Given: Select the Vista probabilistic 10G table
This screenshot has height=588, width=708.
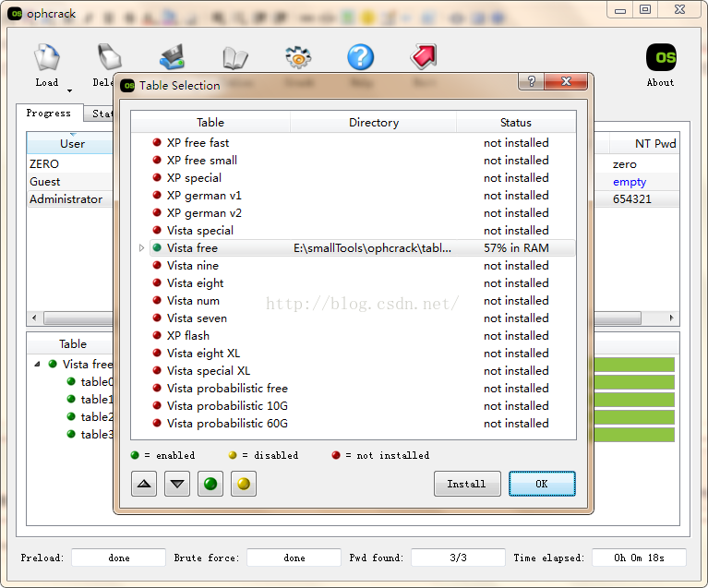Looking at the screenshot, I should click(x=227, y=406).
